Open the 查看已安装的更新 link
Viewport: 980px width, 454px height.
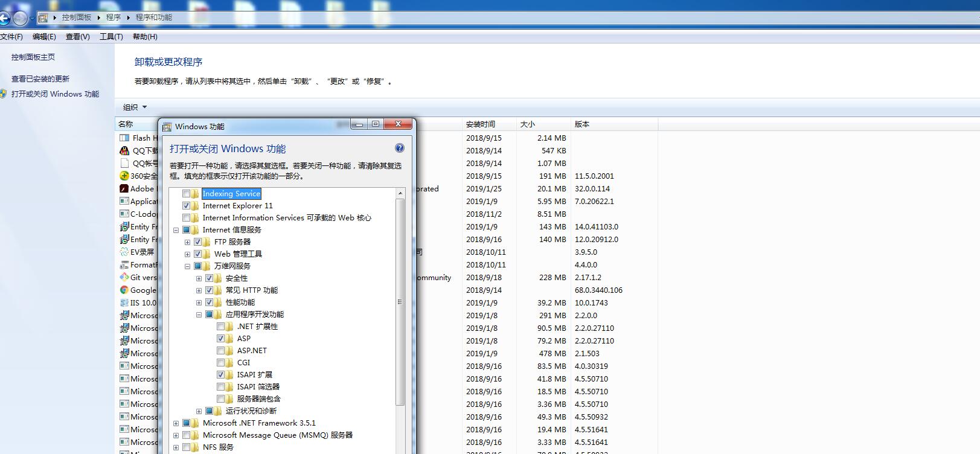coord(40,79)
